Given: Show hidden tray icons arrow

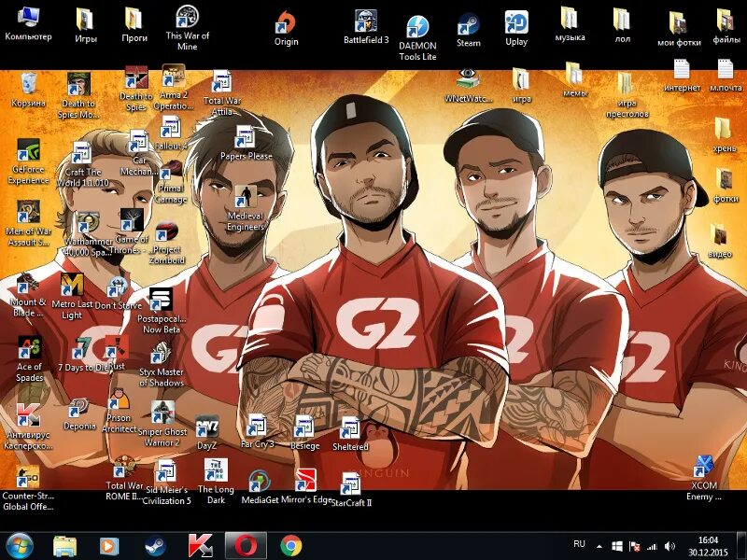Looking at the screenshot, I should [599, 547].
